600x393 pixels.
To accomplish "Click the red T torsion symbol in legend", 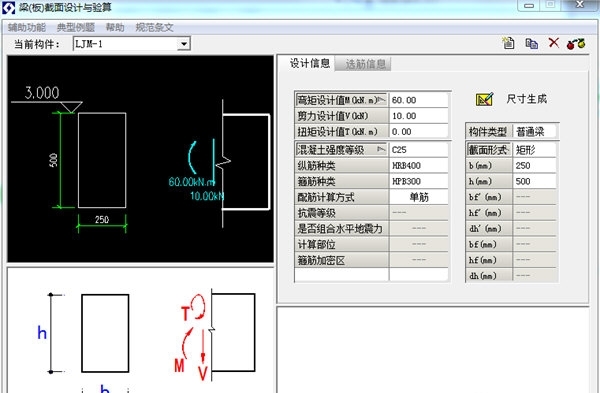I will tap(185, 314).
